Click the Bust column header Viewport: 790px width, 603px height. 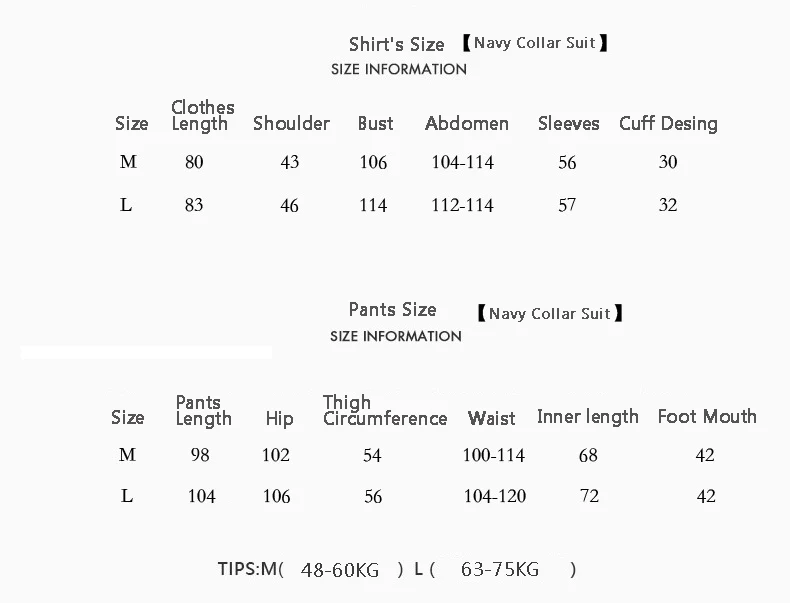click(x=375, y=123)
